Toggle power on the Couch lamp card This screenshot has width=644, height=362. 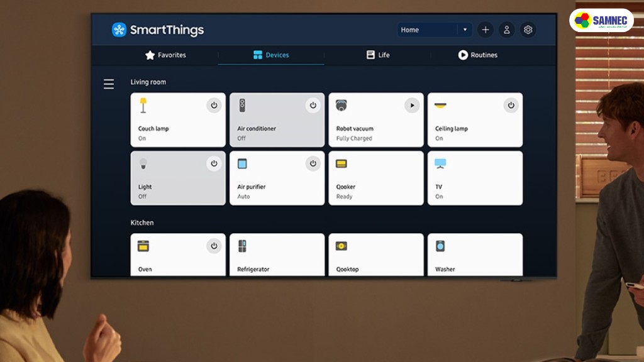(214, 106)
